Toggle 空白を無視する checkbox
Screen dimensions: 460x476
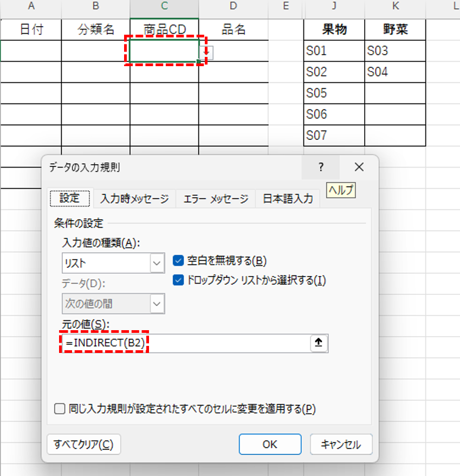(178, 260)
